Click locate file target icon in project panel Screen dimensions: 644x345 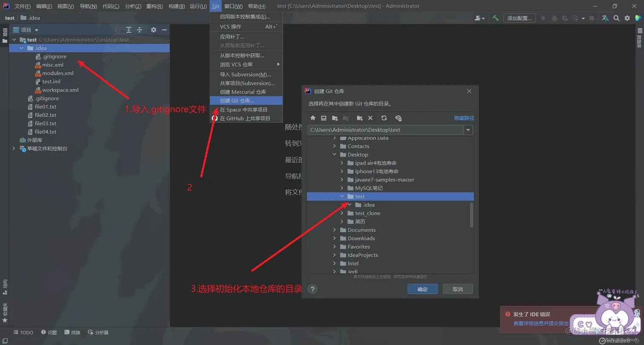(x=118, y=30)
